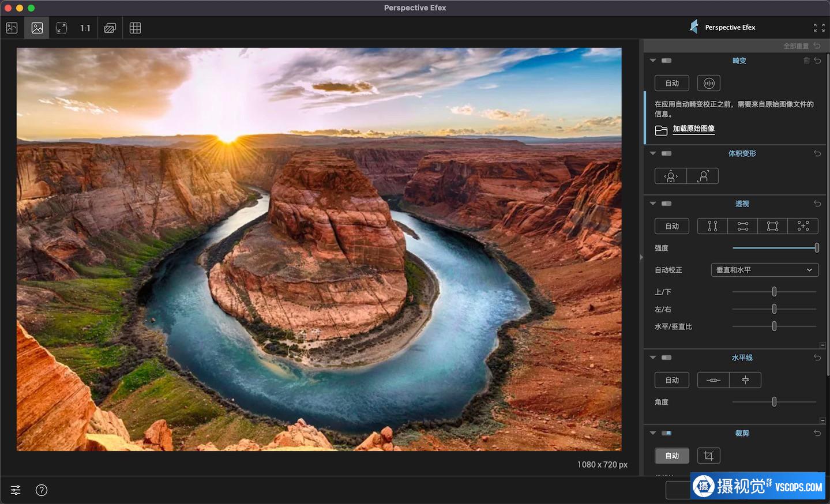This screenshot has height=504, width=830.
Task: Select the force rectangle perspective tool
Action: 772,226
